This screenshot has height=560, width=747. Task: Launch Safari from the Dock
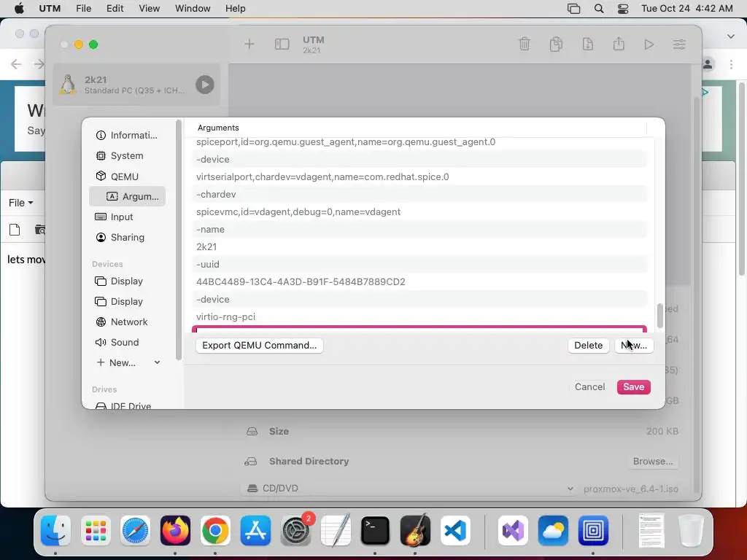coord(135,531)
